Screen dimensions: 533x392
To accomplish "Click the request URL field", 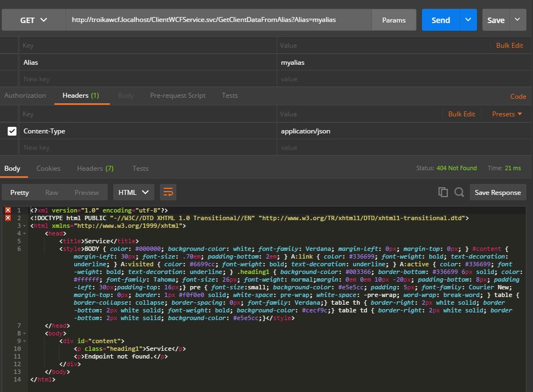I will [219, 20].
